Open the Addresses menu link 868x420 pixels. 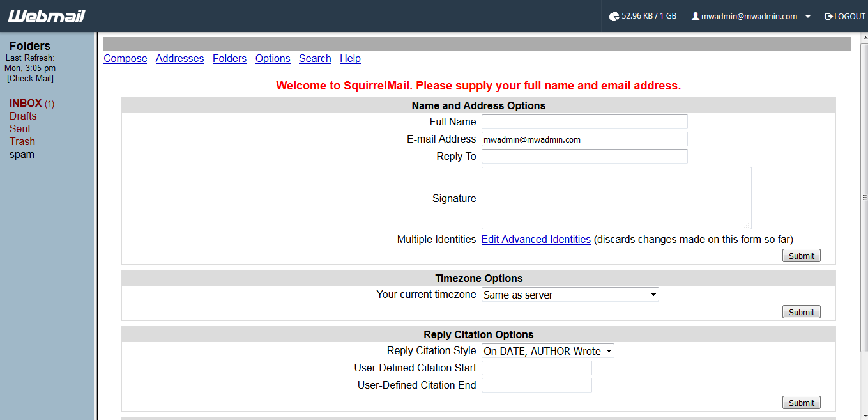click(x=179, y=58)
